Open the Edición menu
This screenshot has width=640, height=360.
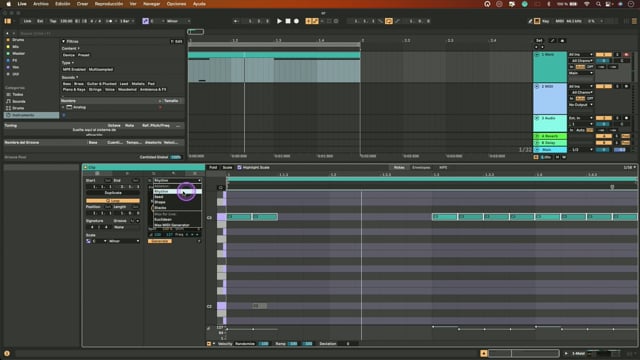[62, 4]
